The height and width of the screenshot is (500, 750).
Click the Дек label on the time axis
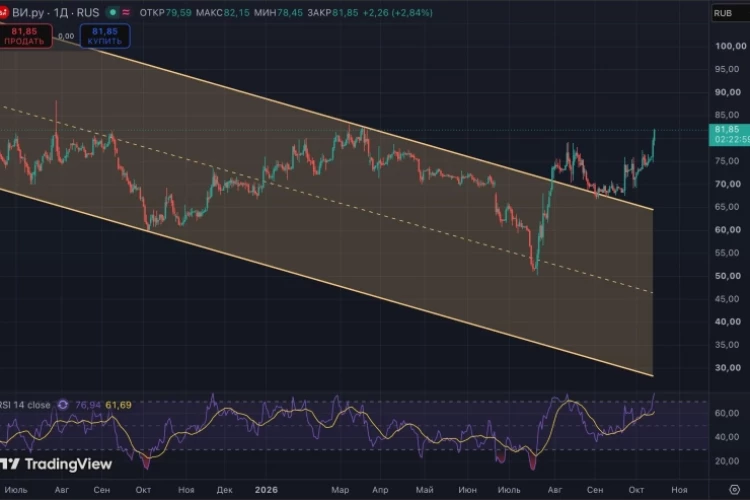224,489
